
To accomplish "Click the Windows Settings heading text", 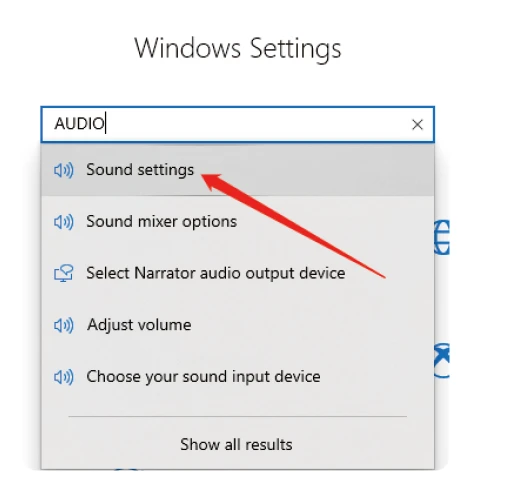I will pos(238,49).
